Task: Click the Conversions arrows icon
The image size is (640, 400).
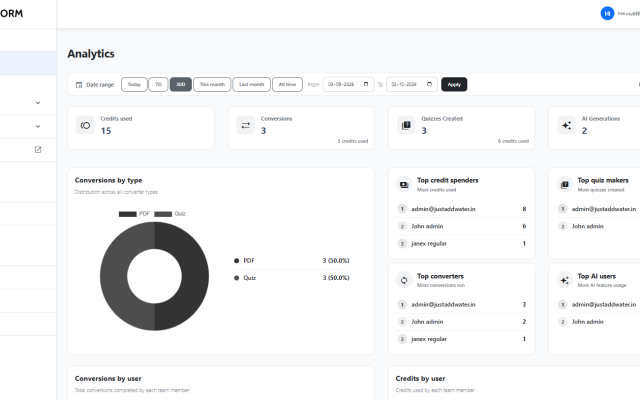Action: (x=245, y=125)
